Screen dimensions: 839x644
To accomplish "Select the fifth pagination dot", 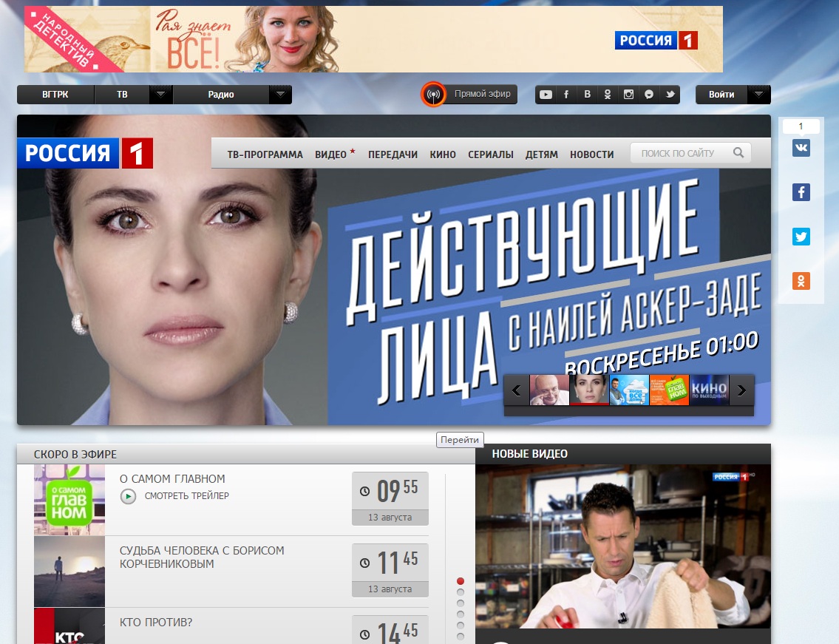I will (x=461, y=626).
